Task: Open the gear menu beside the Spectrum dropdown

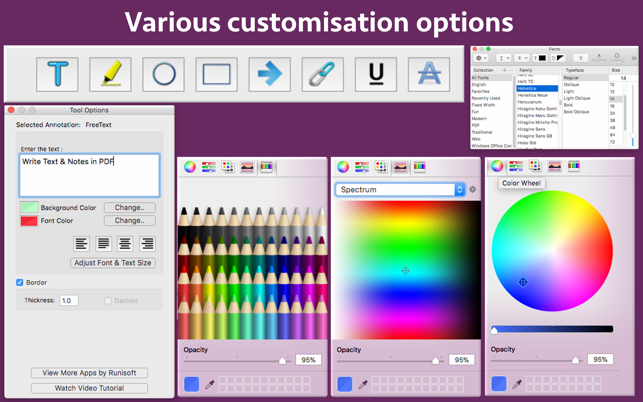Action: tap(473, 189)
